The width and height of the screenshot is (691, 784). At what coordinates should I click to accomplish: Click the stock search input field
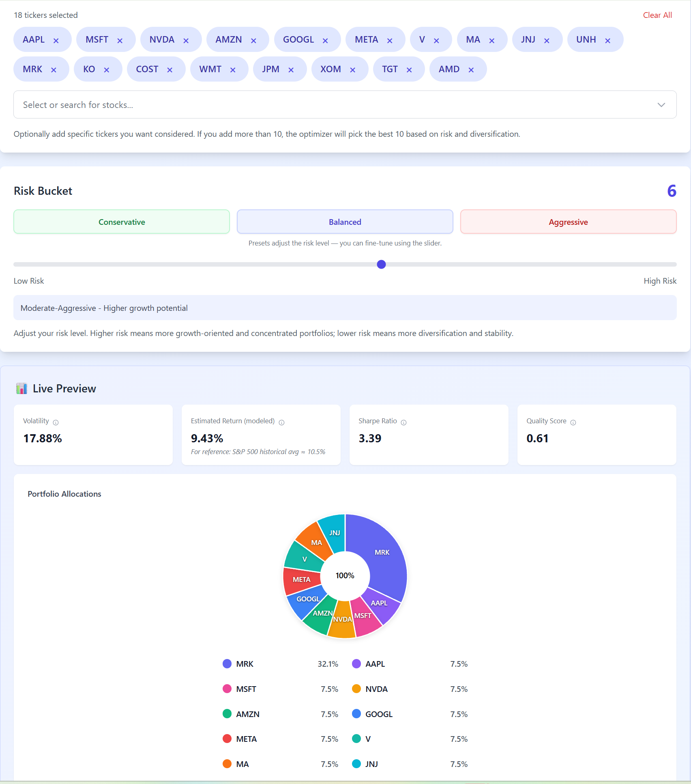(x=284, y=104)
